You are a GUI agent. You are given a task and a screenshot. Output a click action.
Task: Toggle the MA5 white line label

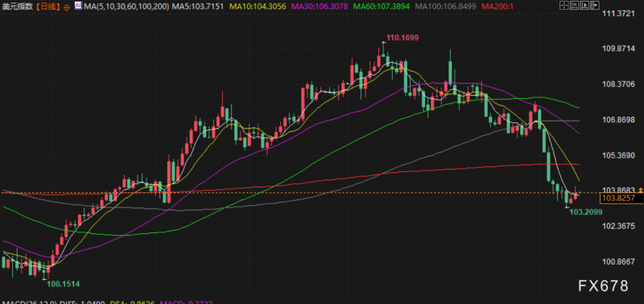click(197, 6)
